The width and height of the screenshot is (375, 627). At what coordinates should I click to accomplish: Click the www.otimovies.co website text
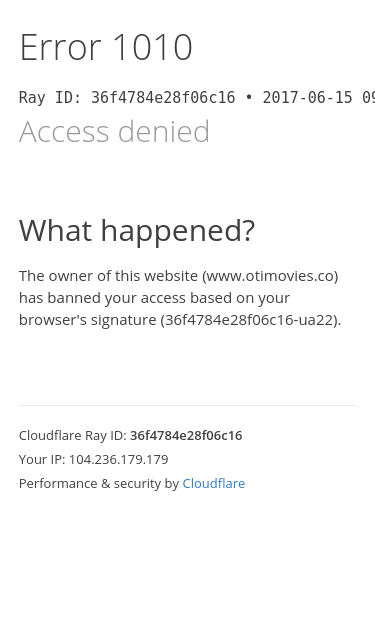[270, 276]
